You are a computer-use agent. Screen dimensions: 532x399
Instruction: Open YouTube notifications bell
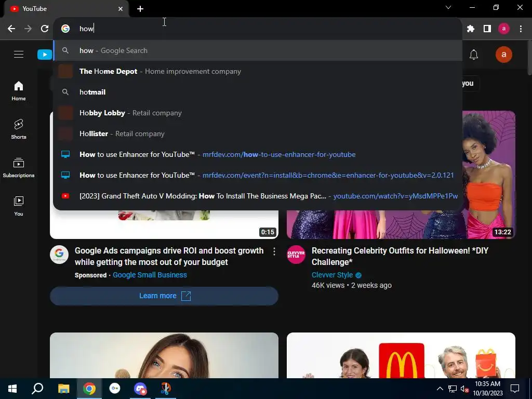(x=474, y=55)
